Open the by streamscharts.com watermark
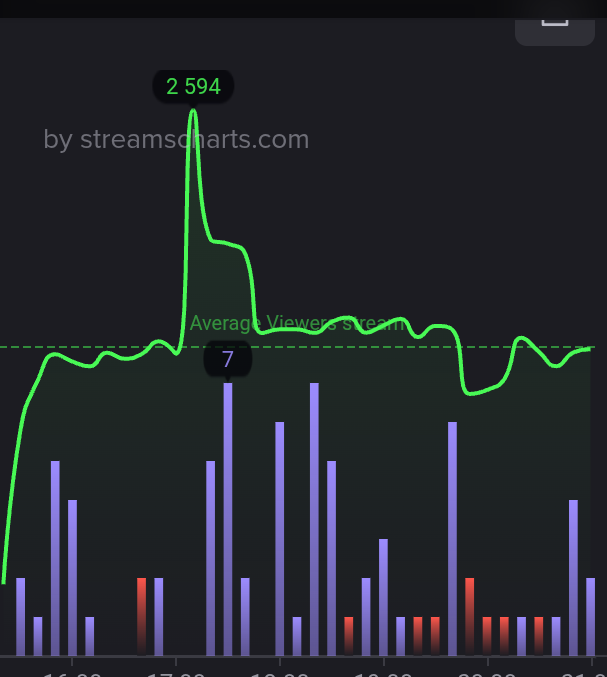The height and width of the screenshot is (677, 607). pyautogui.click(x=176, y=139)
